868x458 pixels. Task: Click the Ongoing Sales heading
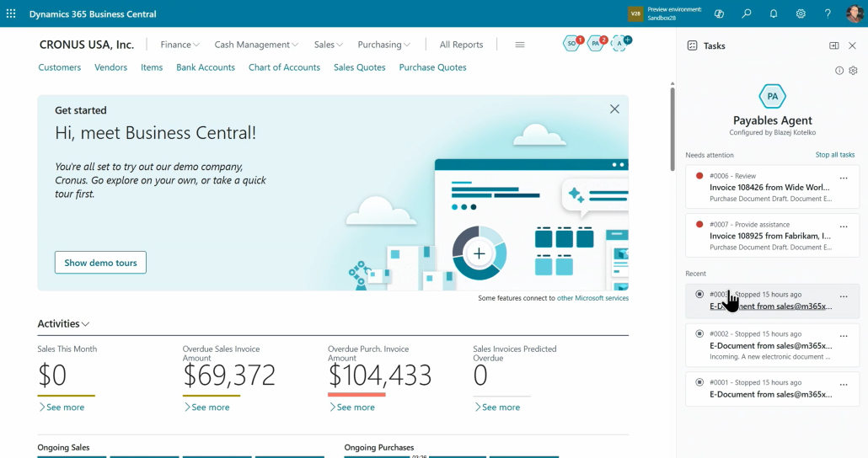tap(63, 448)
